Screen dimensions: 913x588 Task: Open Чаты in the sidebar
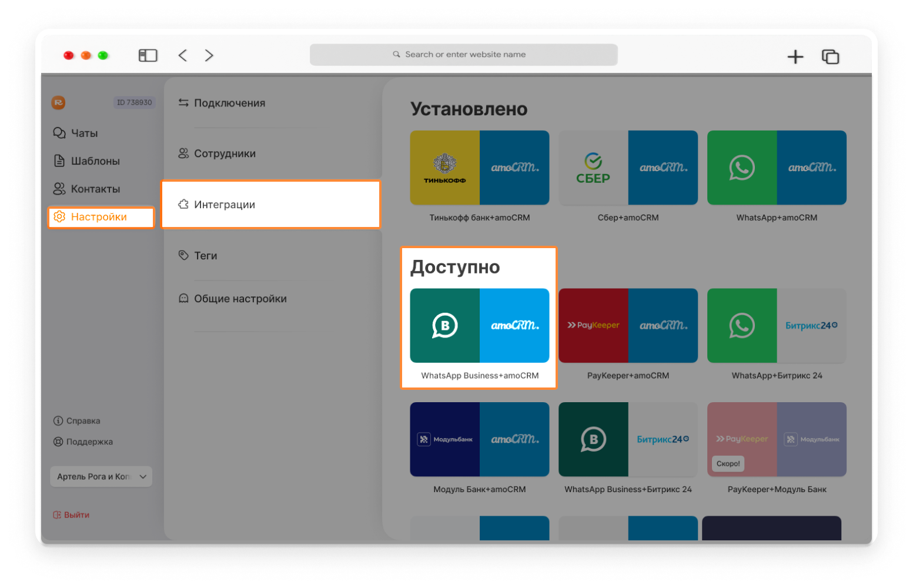click(x=76, y=133)
